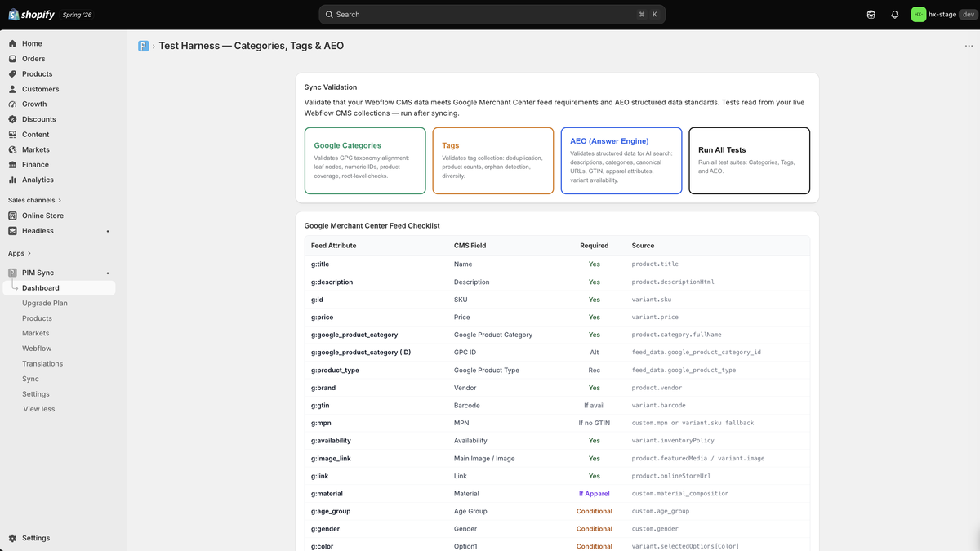Click the PIM Sync label in sidebar

click(x=38, y=273)
